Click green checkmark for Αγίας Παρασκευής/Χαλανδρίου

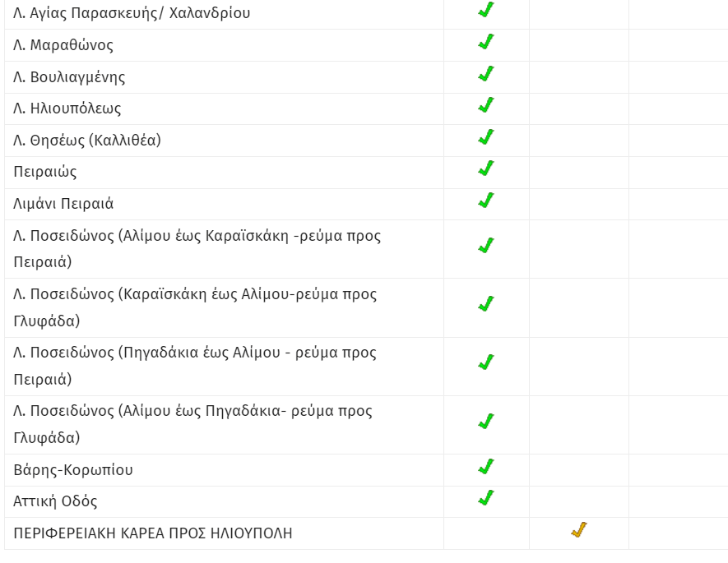(486, 9)
